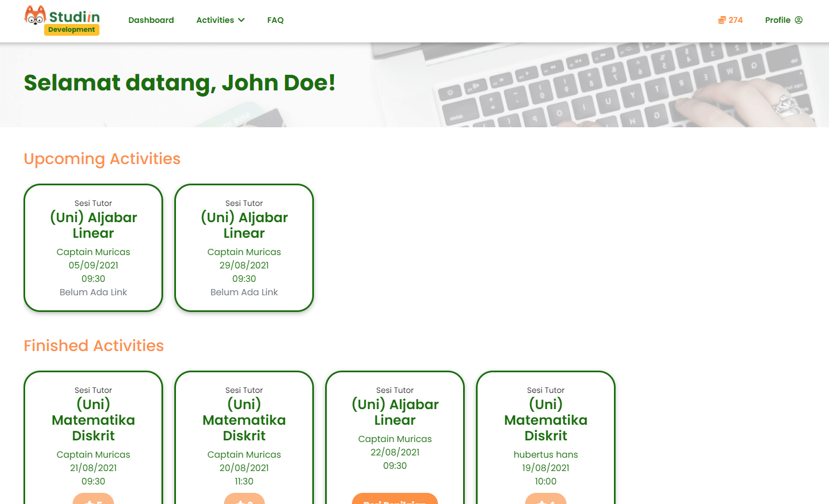Click Matematika Diskrit title in 20/08/2021 card
829x504 pixels.
244,420
